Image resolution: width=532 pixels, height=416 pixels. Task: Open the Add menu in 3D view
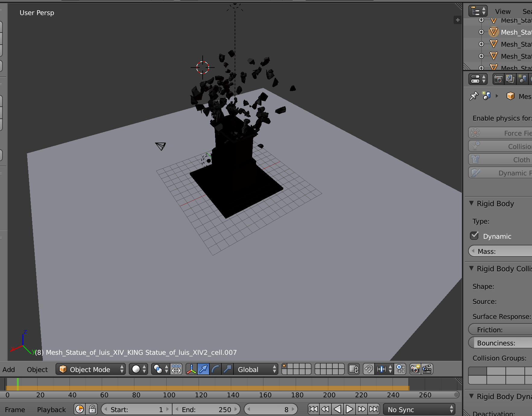[x=9, y=369]
